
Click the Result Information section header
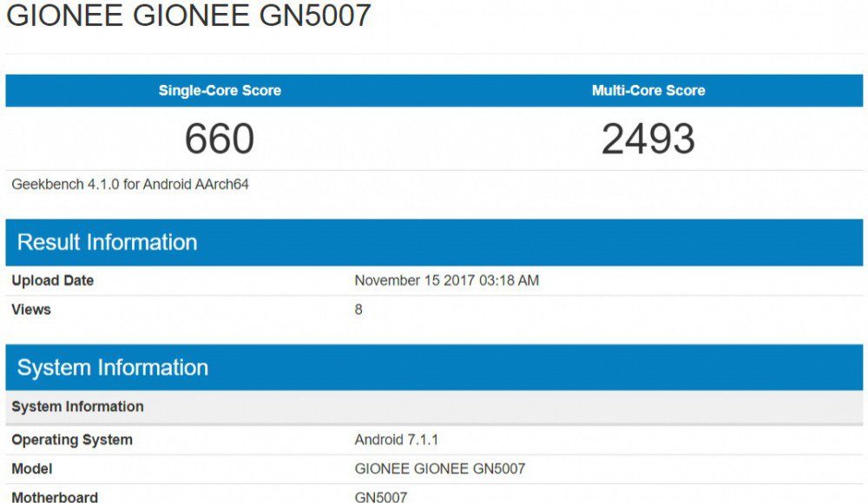(434, 242)
